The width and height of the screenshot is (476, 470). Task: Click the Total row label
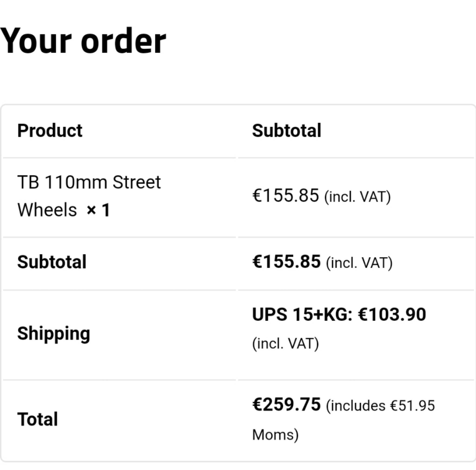coord(37,419)
